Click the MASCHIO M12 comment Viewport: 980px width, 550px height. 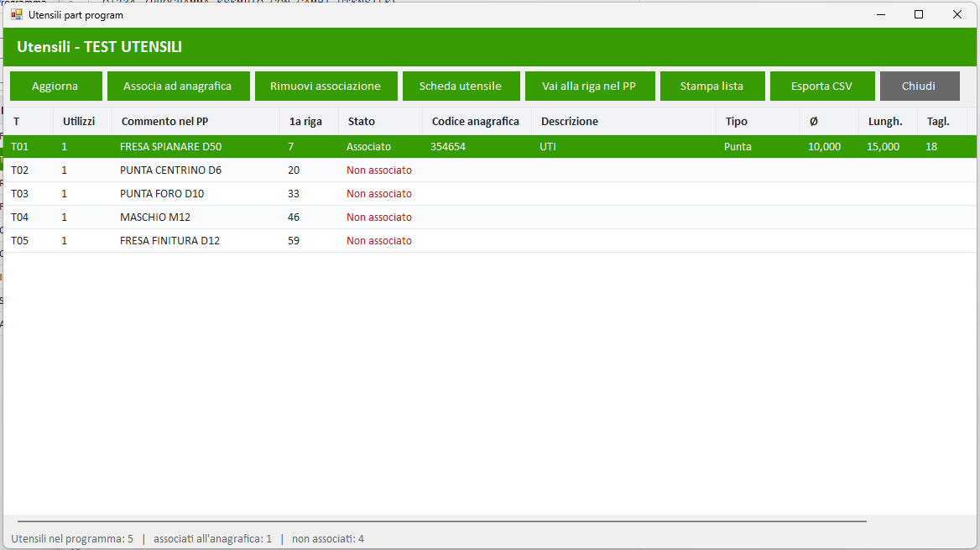155,217
